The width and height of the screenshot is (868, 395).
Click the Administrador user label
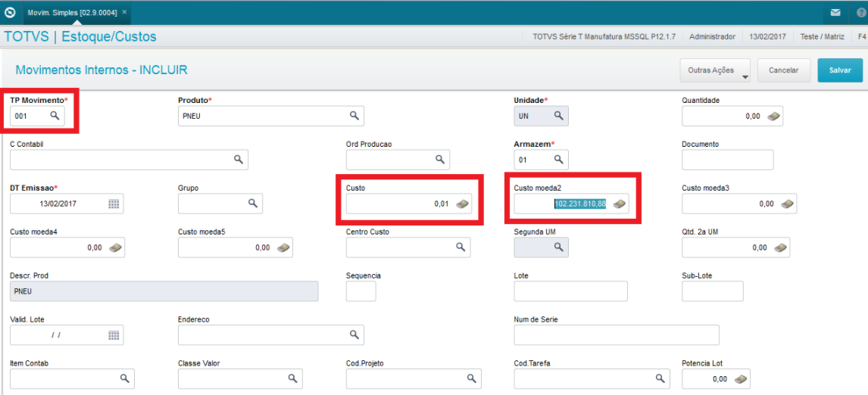pos(713,36)
